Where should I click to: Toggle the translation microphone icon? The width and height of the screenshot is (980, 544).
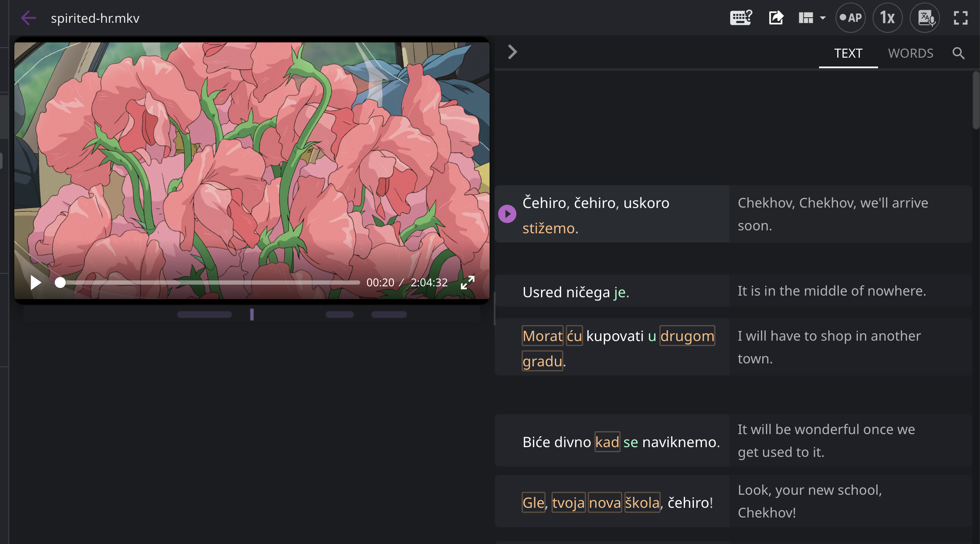(x=925, y=18)
